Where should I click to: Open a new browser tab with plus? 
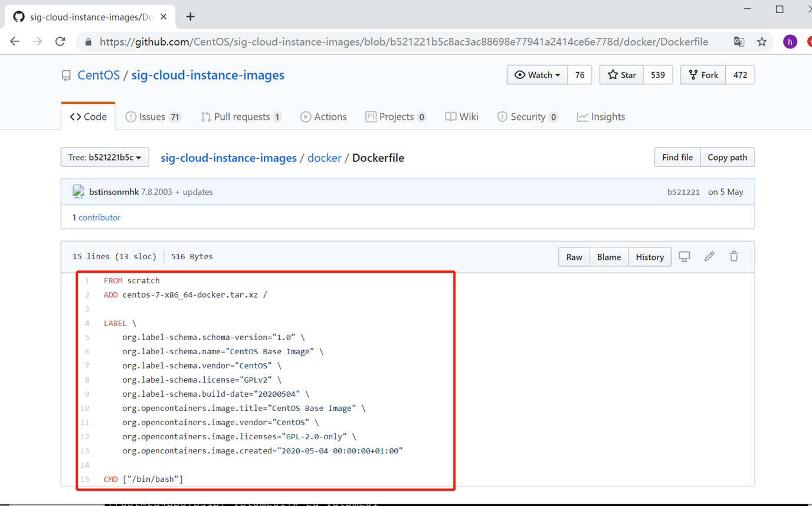pyautogui.click(x=190, y=17)
